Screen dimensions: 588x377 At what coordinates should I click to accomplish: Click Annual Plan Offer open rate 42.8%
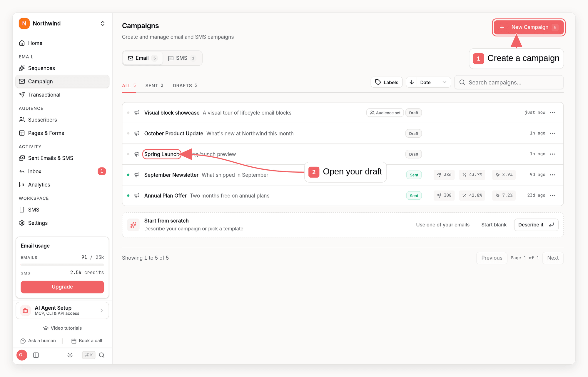tap(472, 196)
